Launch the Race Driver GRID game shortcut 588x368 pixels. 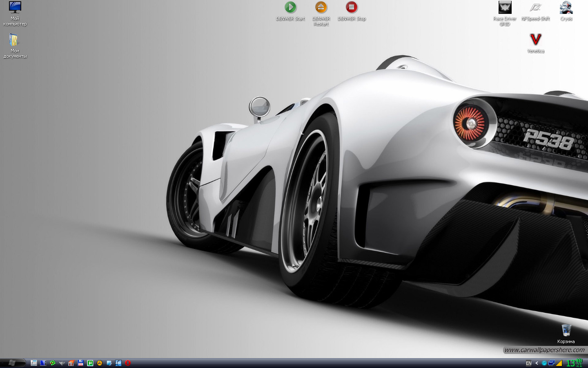pos(505,8)
